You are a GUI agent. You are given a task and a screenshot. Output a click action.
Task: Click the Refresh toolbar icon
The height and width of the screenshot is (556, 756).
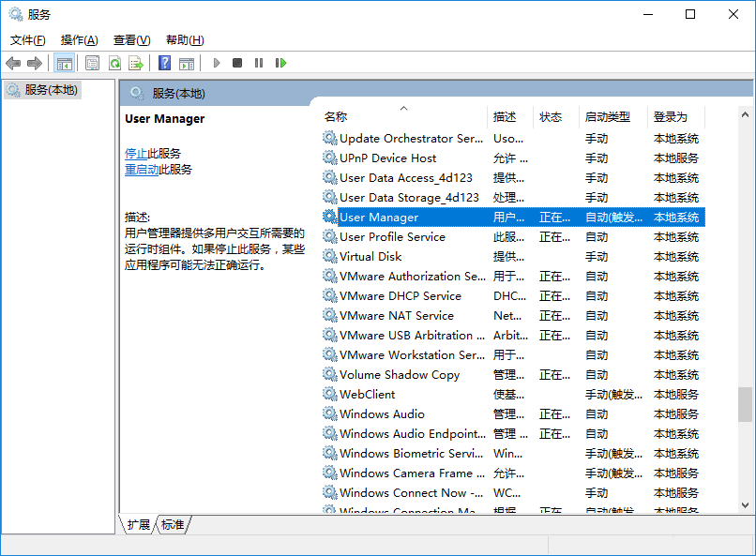point(114,63)
